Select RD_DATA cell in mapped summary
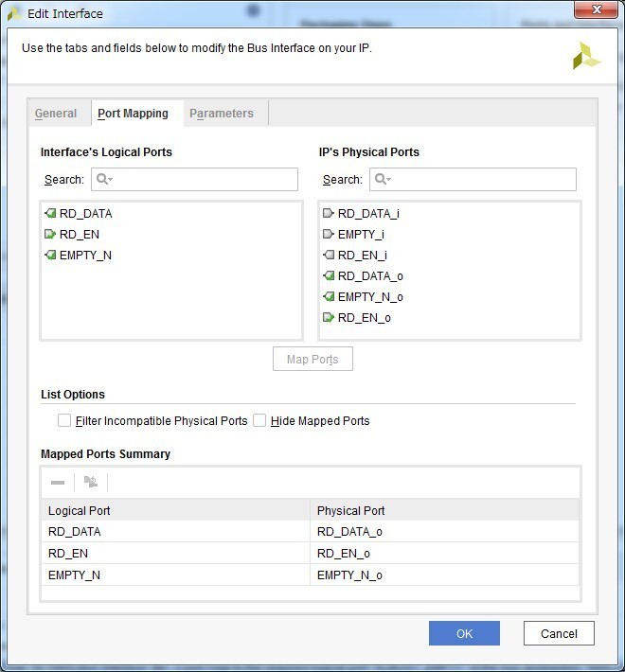The height and width of the screenshot is (672, 625). (x=176, y=531)
